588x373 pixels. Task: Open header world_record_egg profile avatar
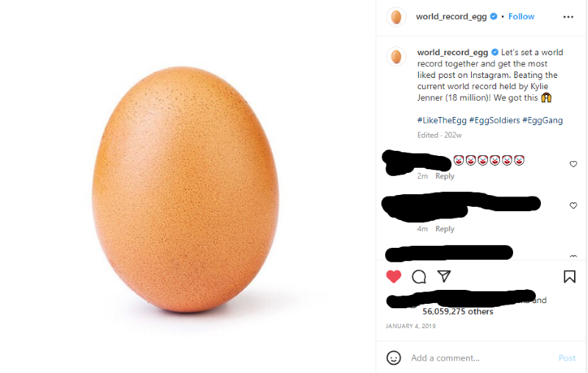396,17
